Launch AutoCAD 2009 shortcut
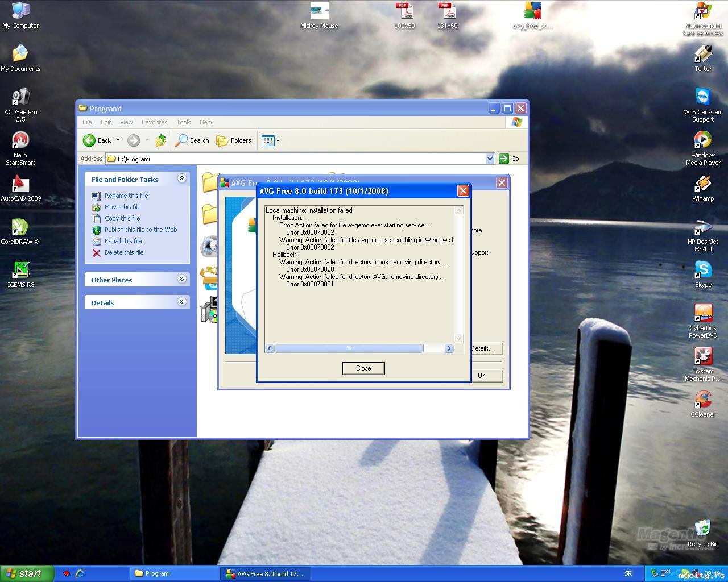This screenshot has width=728, height=582. pos(20,188)
